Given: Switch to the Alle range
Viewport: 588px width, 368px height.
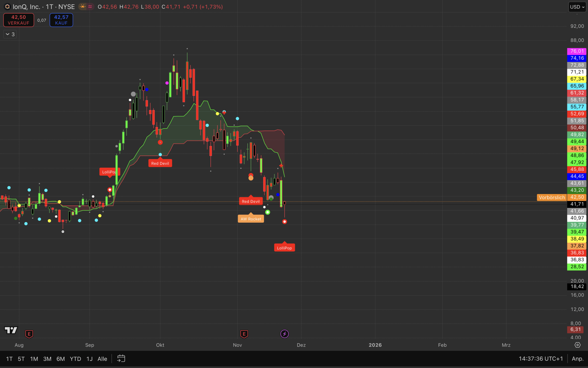Looking at the screenshot, I should coord(102,359).
